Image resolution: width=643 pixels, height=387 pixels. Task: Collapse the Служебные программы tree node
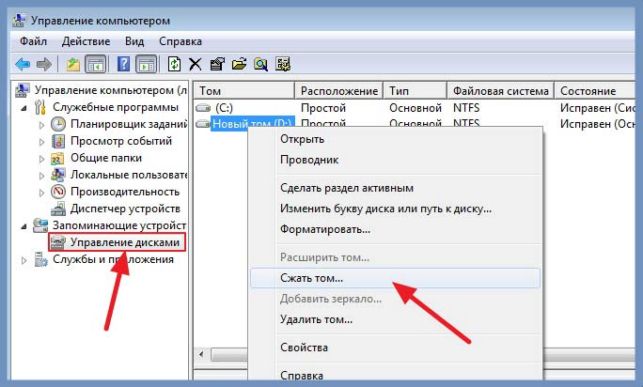24,108
